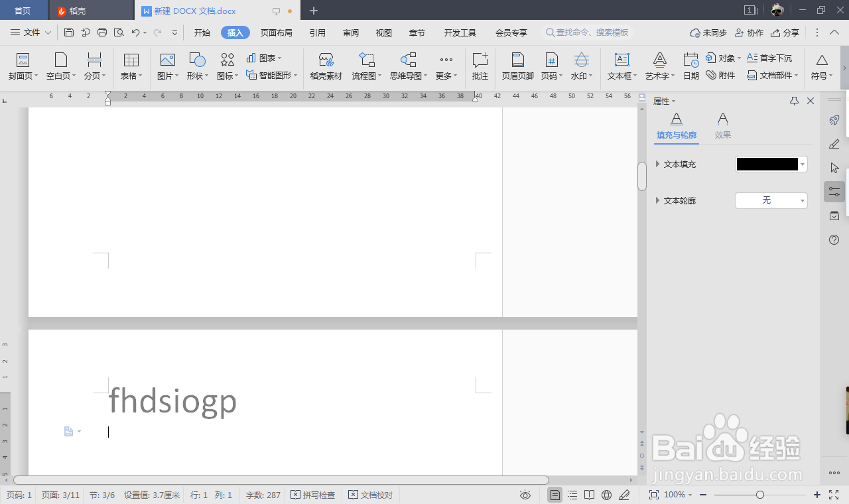Click the zoom slider handle
The height and width of the screenshot is (504, 849).
(x=760, y=495)
